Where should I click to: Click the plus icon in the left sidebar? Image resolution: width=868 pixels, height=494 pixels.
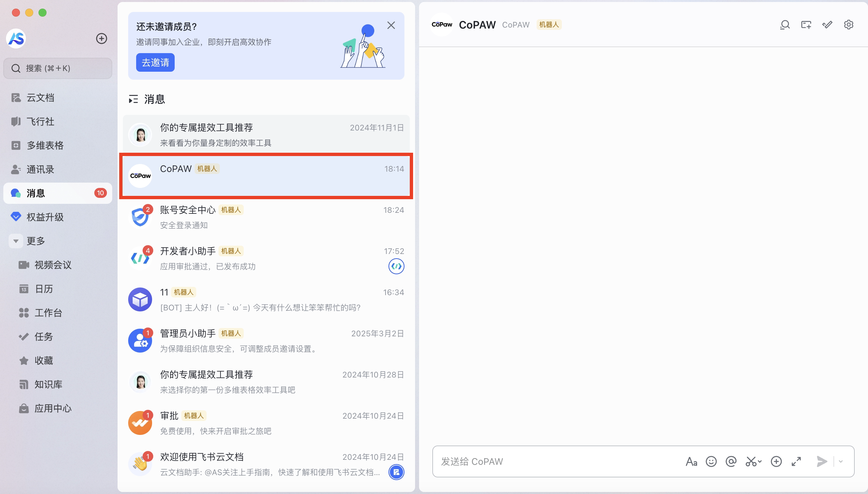pos(102,38)
